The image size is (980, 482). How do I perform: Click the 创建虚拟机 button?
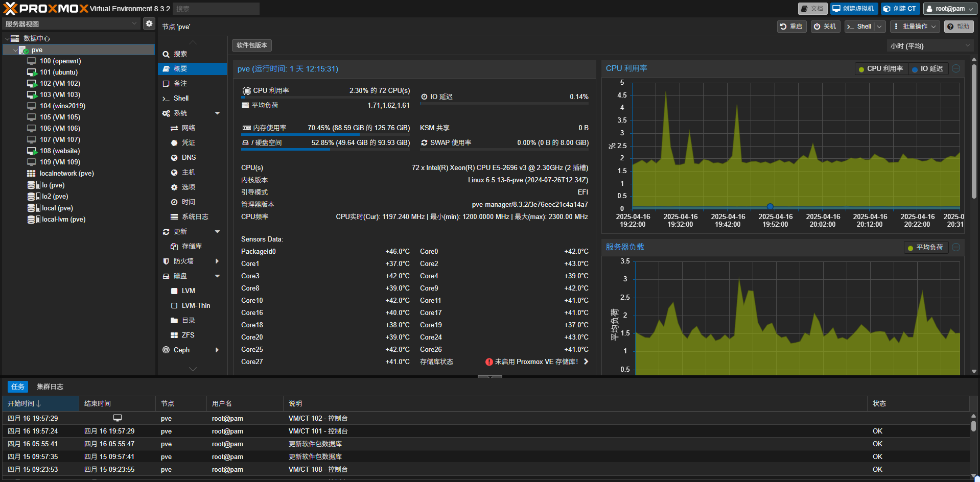point(853,9)
